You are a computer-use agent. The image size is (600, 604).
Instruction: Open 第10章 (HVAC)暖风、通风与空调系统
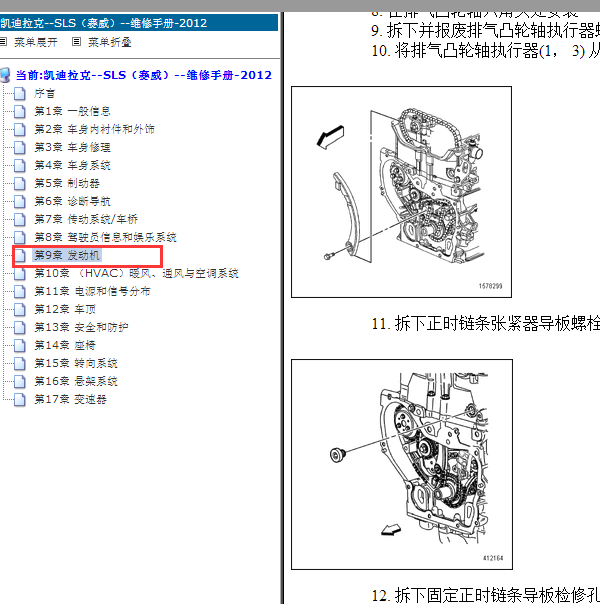pos(136,273)
